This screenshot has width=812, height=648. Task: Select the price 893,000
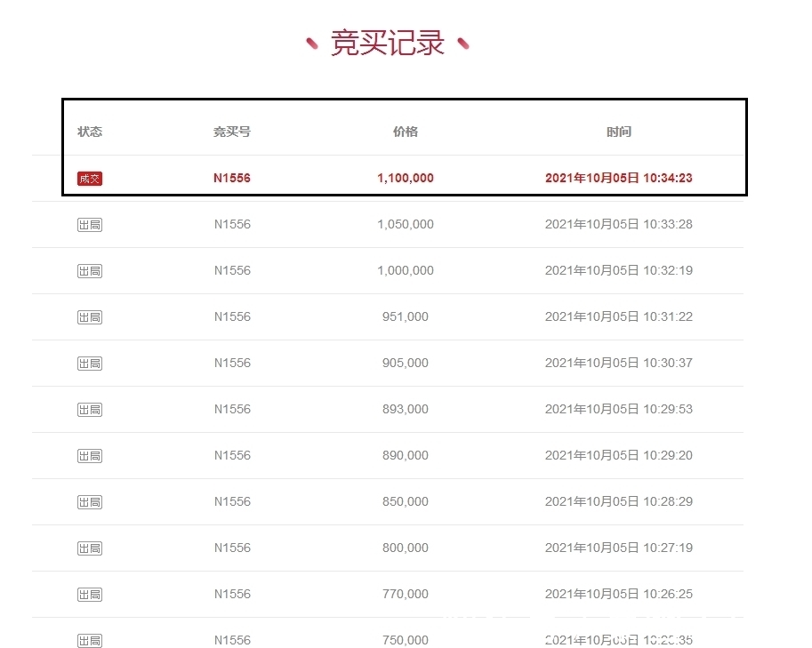pos(406,409)
